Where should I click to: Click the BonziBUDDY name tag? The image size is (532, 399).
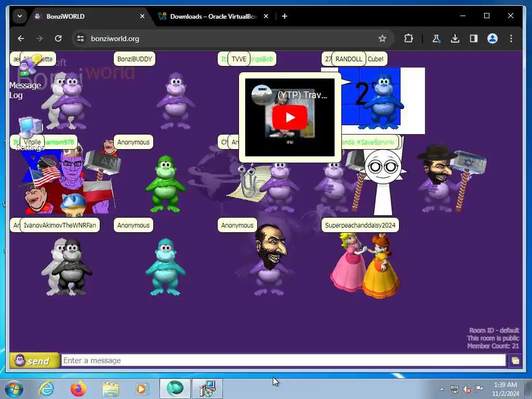(135, 59)
